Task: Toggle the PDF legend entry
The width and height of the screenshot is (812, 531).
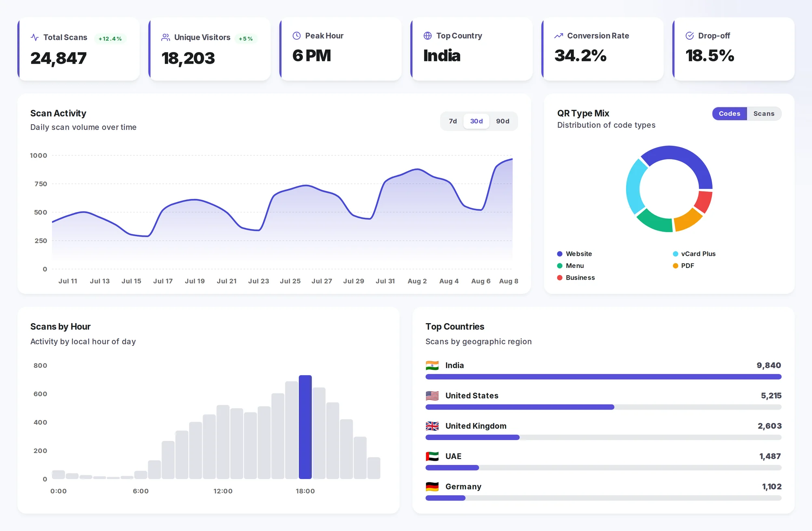Action: coord(683,265)
